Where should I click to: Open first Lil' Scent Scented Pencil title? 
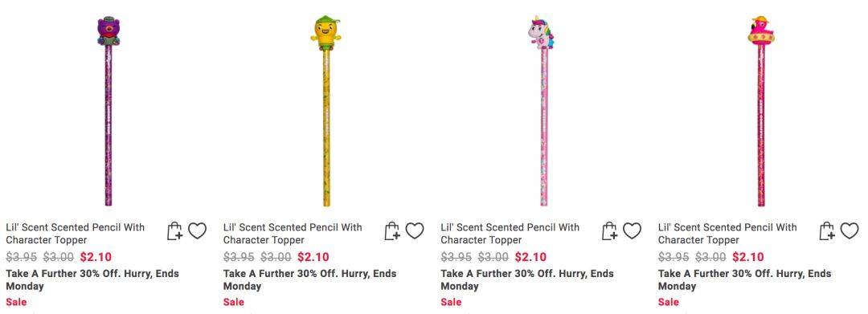tap(76, 233)
